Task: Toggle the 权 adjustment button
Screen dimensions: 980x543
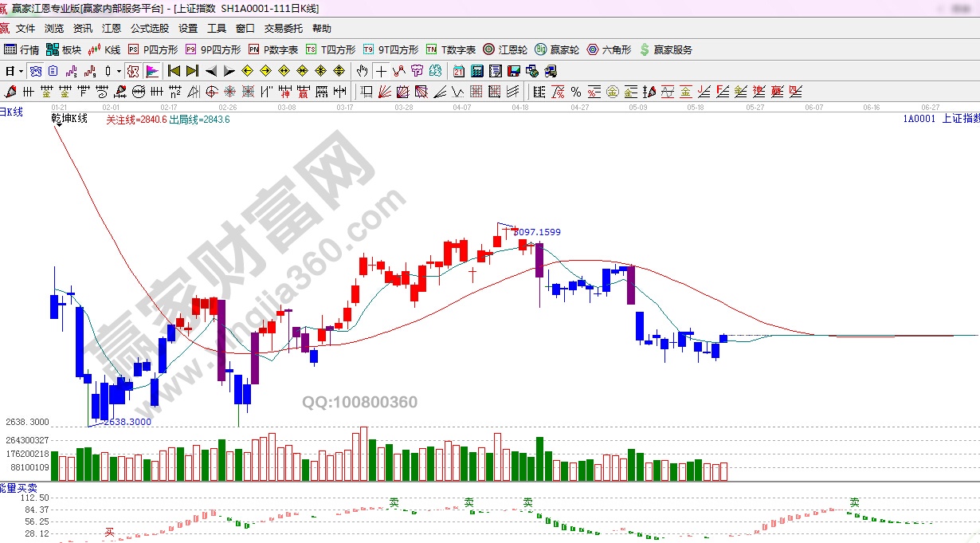Action: click(133, 71)
